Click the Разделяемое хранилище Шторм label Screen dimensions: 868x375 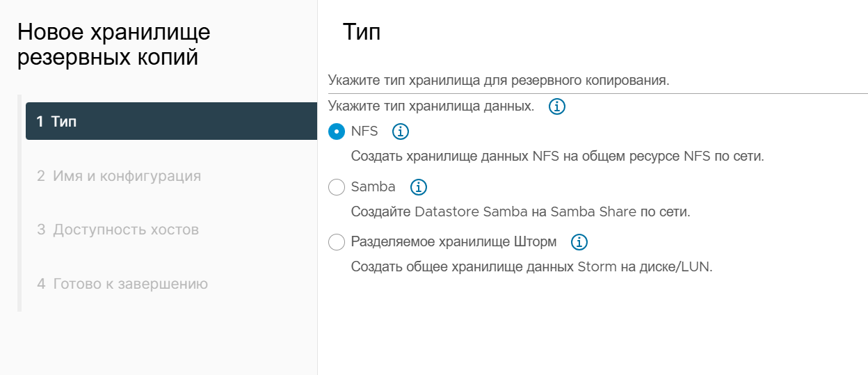click(x=454, y=242)
